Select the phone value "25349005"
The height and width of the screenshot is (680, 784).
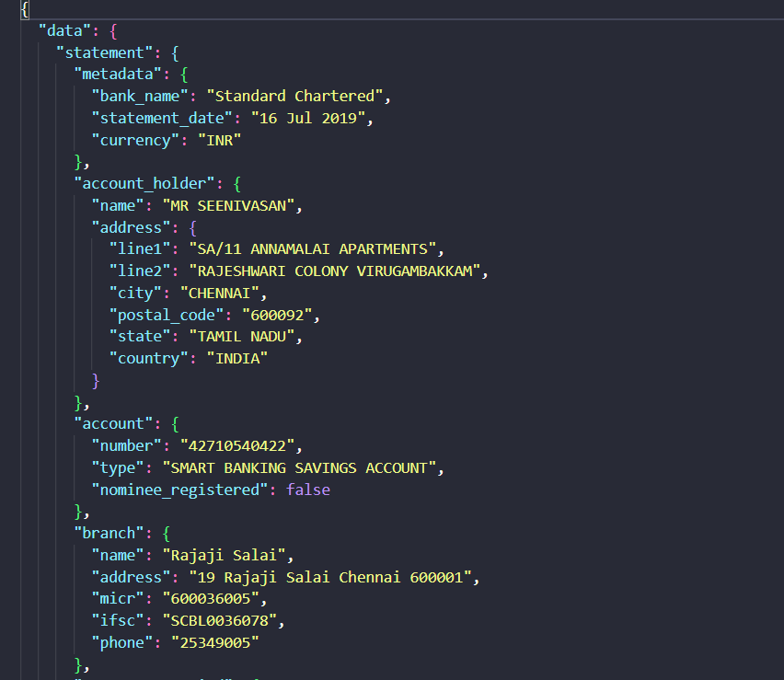(x=215, y=642)
